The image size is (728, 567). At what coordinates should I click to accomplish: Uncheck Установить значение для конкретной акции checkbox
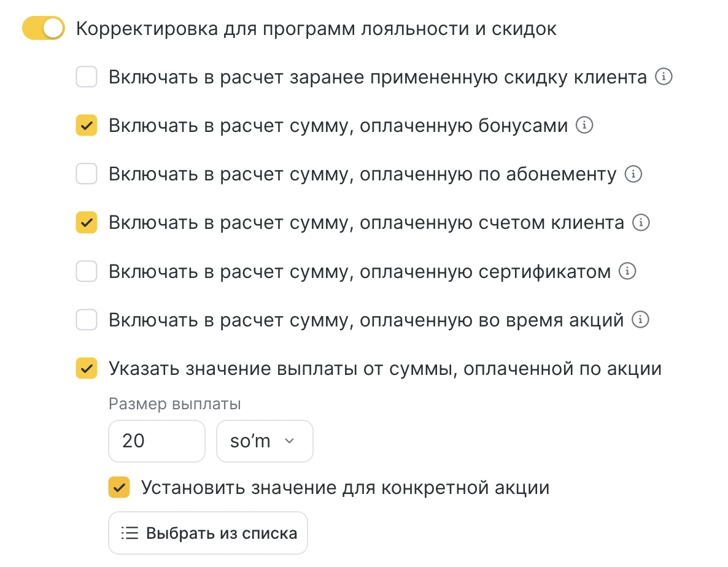click(x=119, y=488)
